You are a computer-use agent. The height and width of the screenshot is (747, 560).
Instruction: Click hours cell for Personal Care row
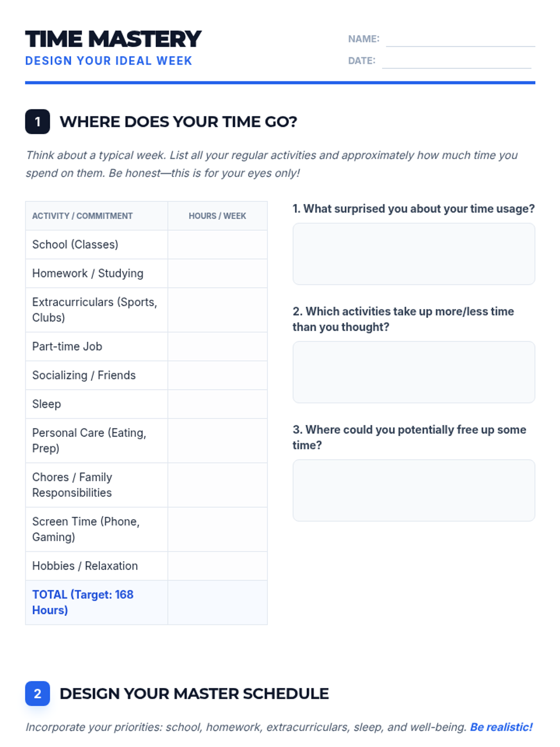[x=217, y=441]
